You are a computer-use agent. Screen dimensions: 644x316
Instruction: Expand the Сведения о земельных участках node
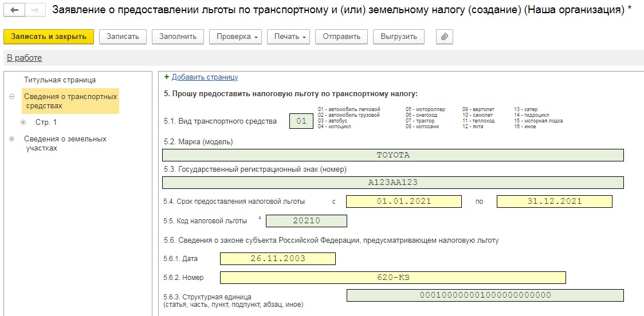(x=11, y=139)
